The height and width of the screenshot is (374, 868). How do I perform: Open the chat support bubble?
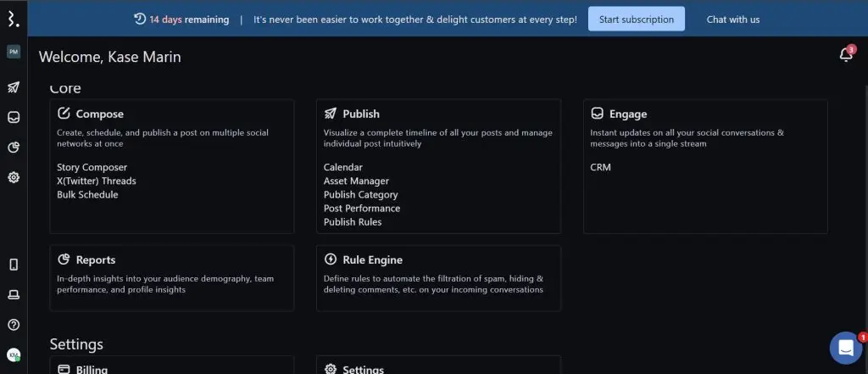(846, 348)
